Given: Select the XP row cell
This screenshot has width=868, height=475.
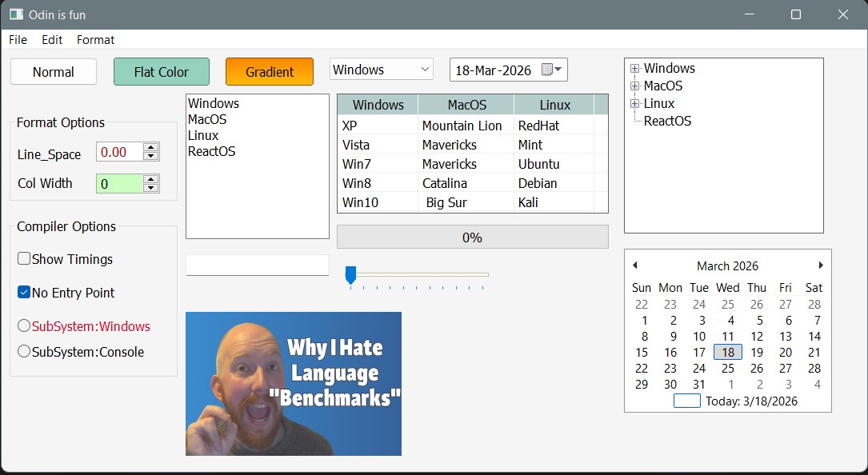Looking at the screenshot, I should [x=378, y=126].
